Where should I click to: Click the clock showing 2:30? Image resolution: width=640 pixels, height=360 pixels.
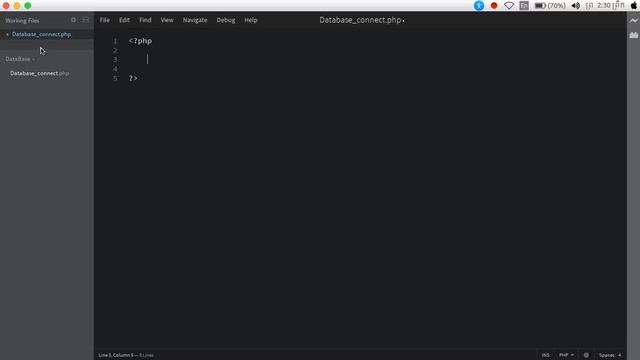pos(604,5)
